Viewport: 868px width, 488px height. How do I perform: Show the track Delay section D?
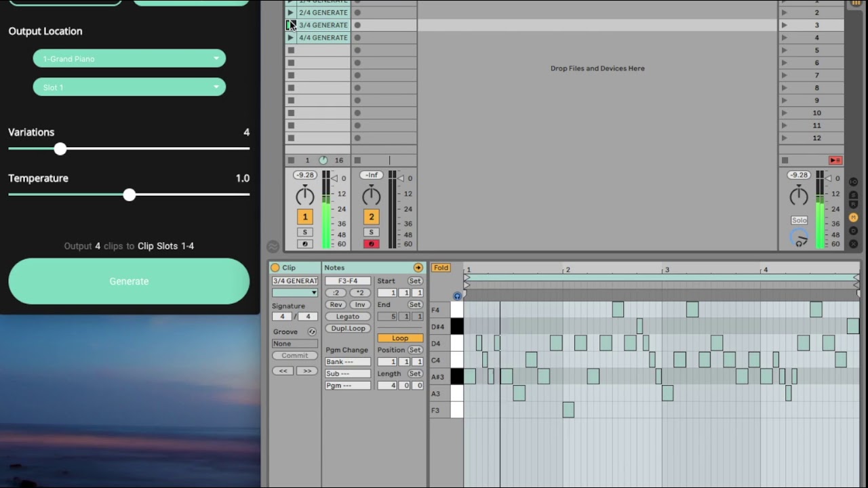[x=854, y=230]
